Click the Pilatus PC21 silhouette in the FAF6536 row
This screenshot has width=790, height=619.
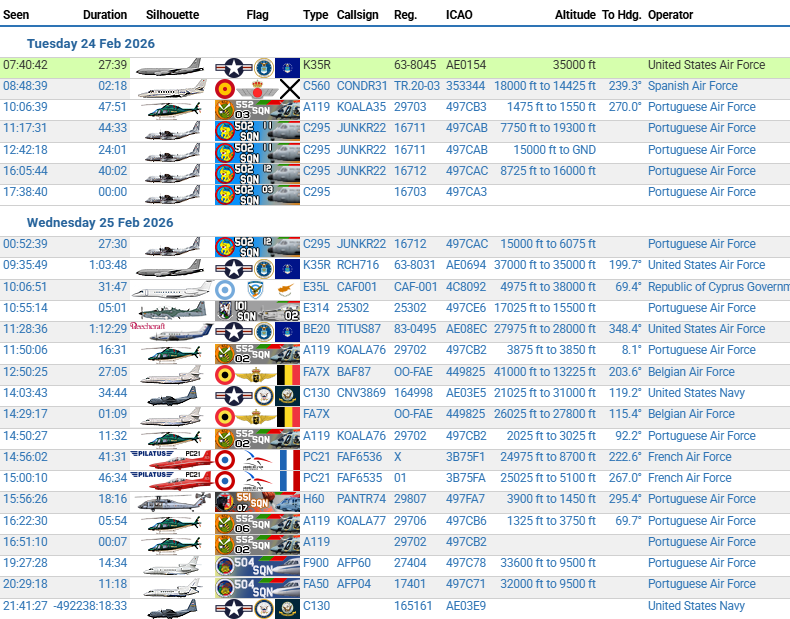click(171, 459)
